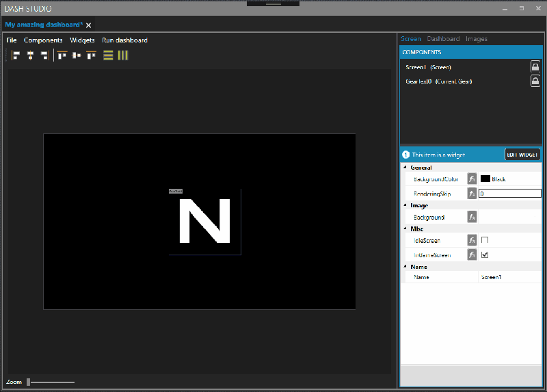Screen dimensions: 547x392
Task: Maximize the Dash Studio window
Action: tap(522, 8)
